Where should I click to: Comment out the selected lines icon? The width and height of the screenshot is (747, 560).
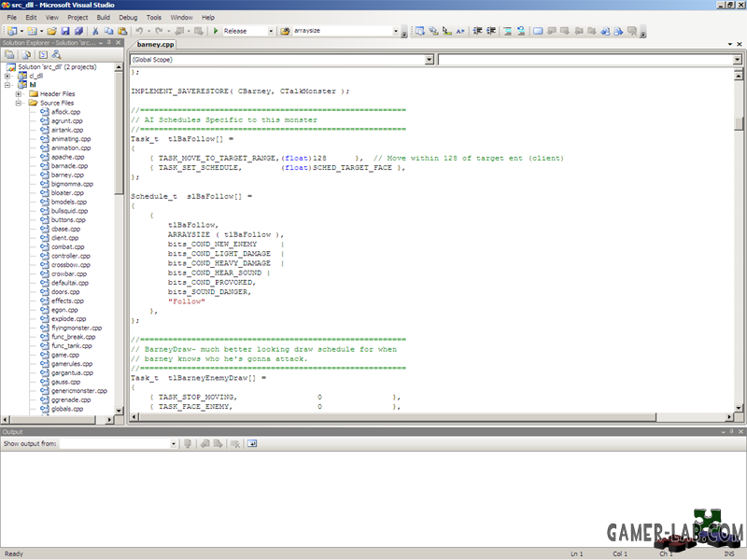pos(508,31)
